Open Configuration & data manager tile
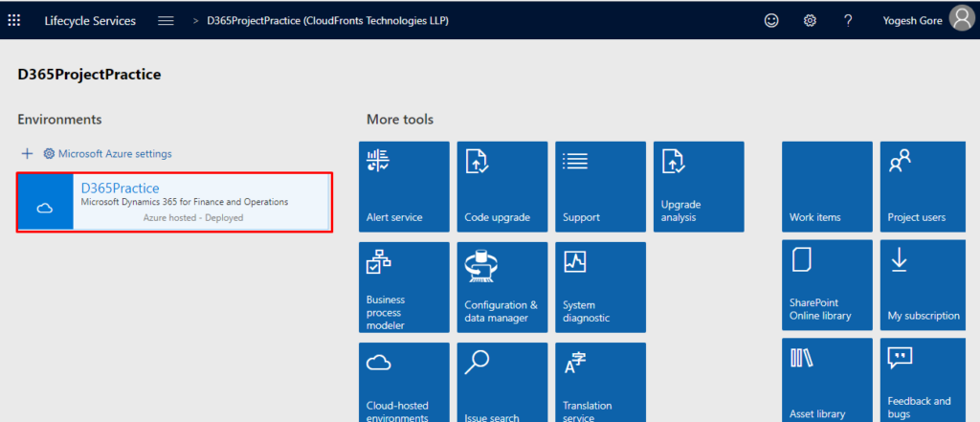 [x=501, y=287]
